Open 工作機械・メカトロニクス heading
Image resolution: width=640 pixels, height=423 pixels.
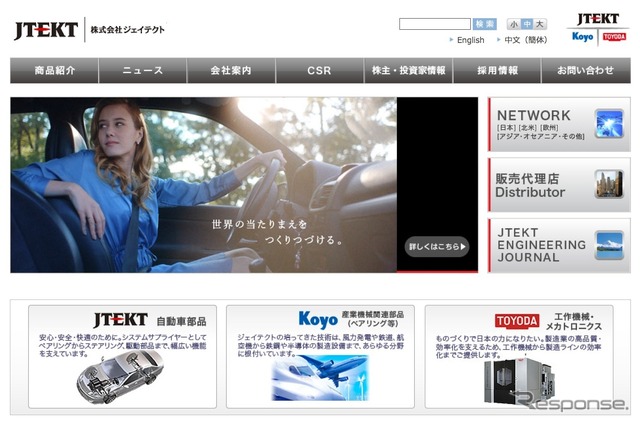573,321
